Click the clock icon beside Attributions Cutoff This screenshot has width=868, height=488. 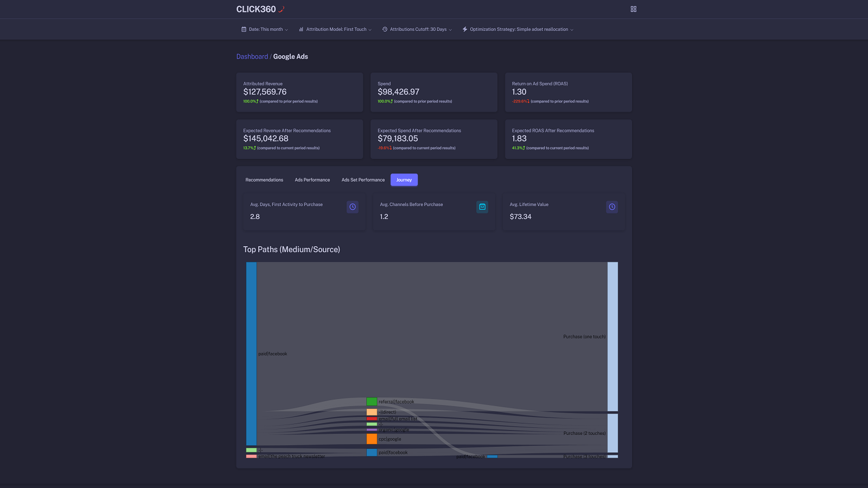tap(385, 29)
